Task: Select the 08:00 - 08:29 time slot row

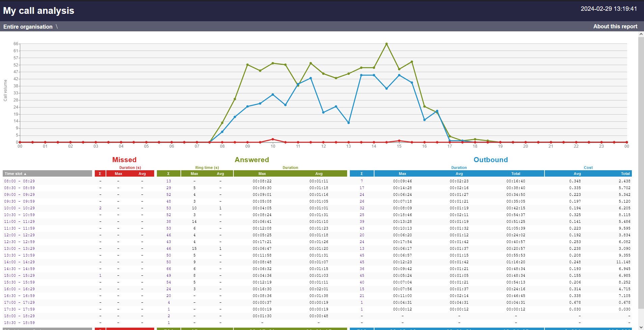Action: 19,181
